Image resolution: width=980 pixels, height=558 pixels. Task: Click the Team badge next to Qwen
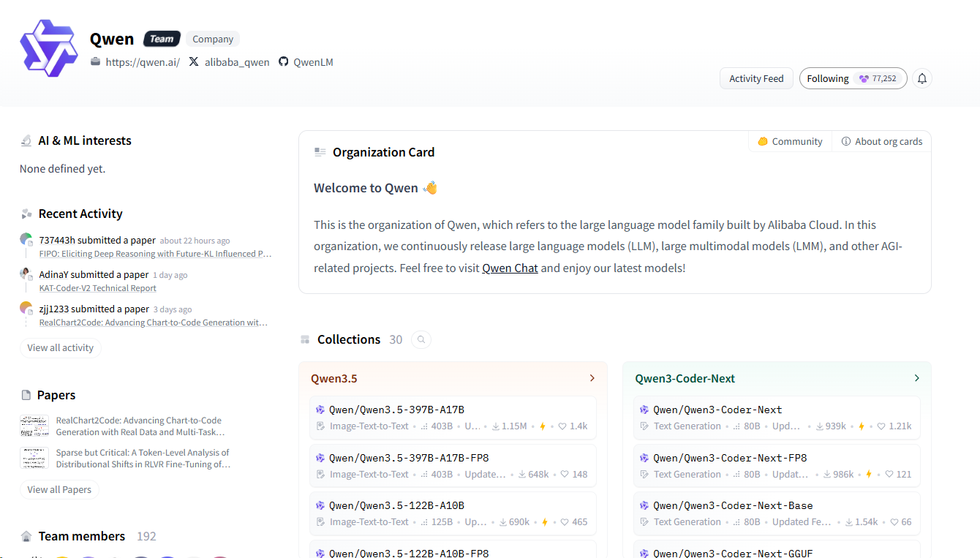pyautogui.click(x=162, y=39)
